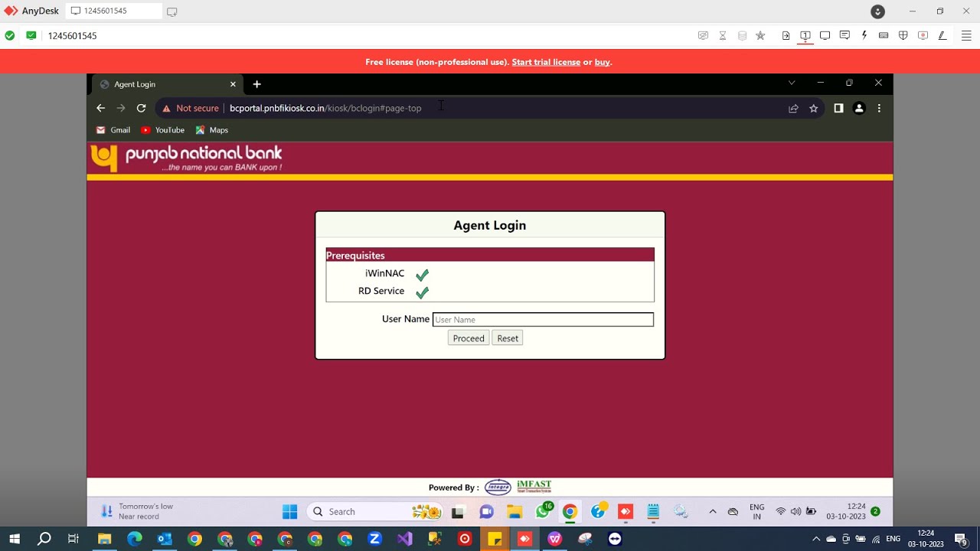This screenshot has width=980, height=551.
Task: Open Microsoft Edge in local taskbar
Action: click(x=135, y=539)
